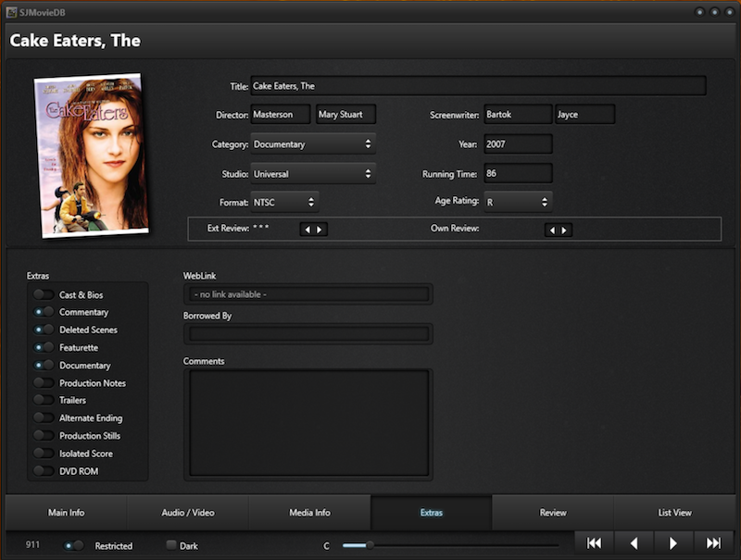Jump to the first movie record

(595, 543)
